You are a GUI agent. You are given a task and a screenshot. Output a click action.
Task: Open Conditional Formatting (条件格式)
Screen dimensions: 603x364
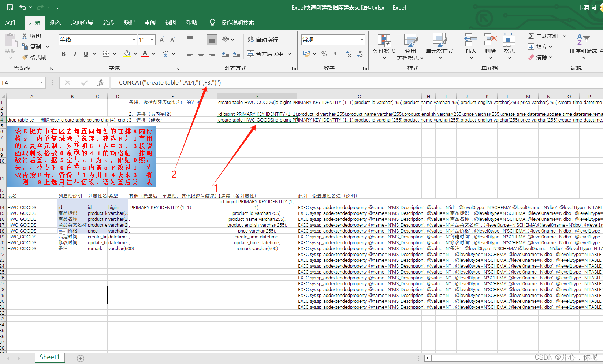click(384, 47)
